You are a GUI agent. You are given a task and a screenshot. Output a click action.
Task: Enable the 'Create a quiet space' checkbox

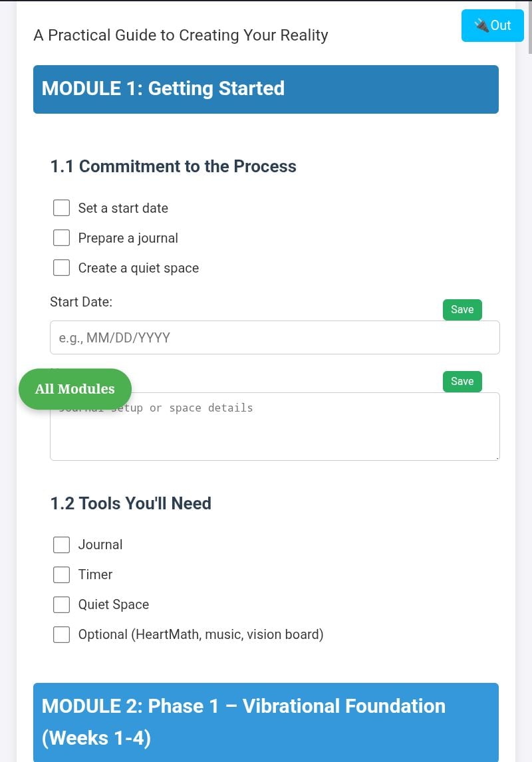62,268
